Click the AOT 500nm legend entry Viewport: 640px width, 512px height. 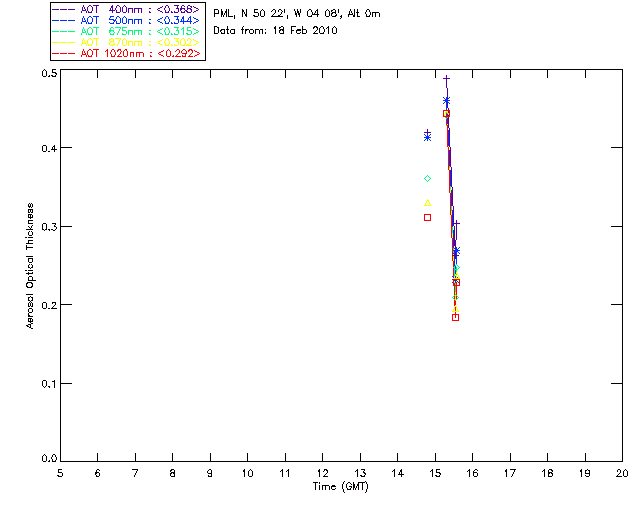126,20
